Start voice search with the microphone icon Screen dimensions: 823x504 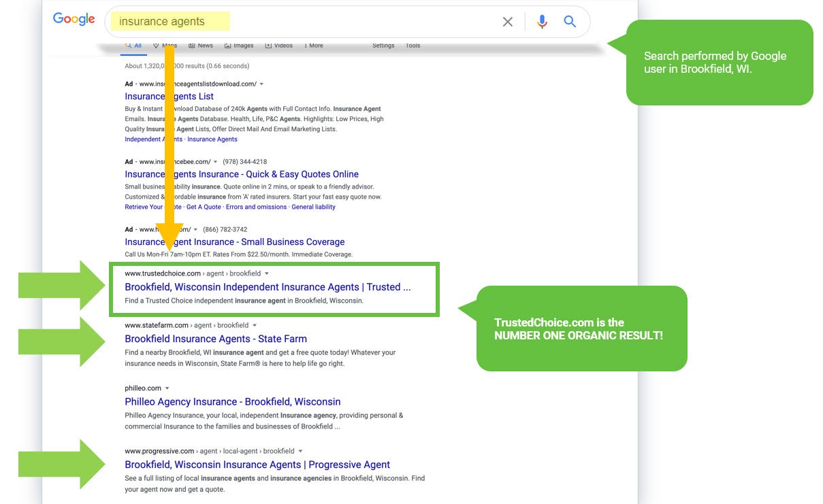point(542,22)
